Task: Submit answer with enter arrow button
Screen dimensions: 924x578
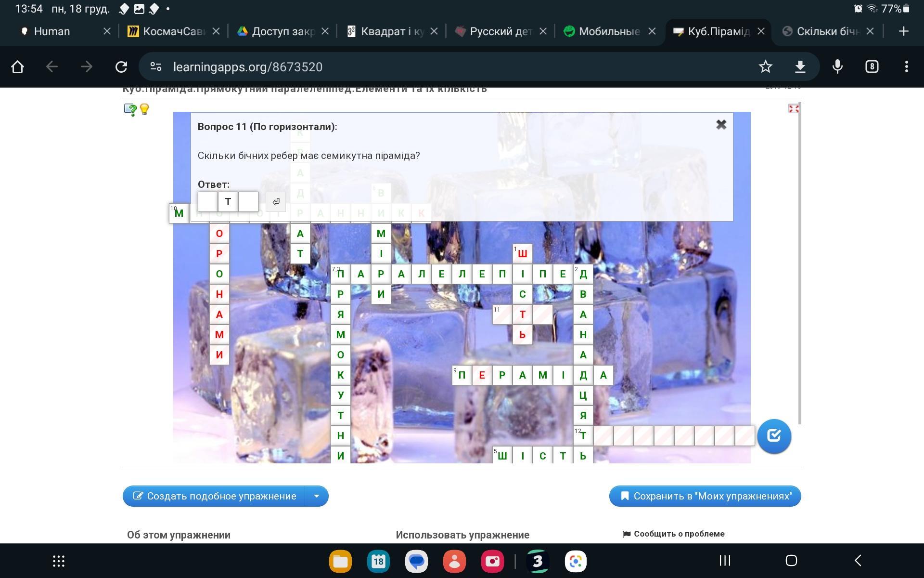Action: tap(276, 202)
